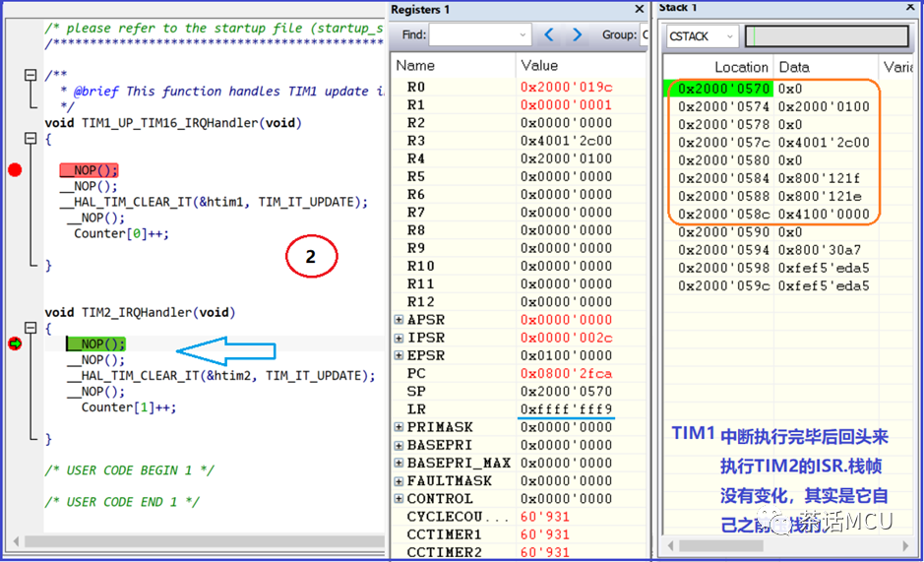Image resolution: width=924 pixels, height=562 pixels.
Task: Click the USER CODE BEGIN 1 comment
Action: 129,470
